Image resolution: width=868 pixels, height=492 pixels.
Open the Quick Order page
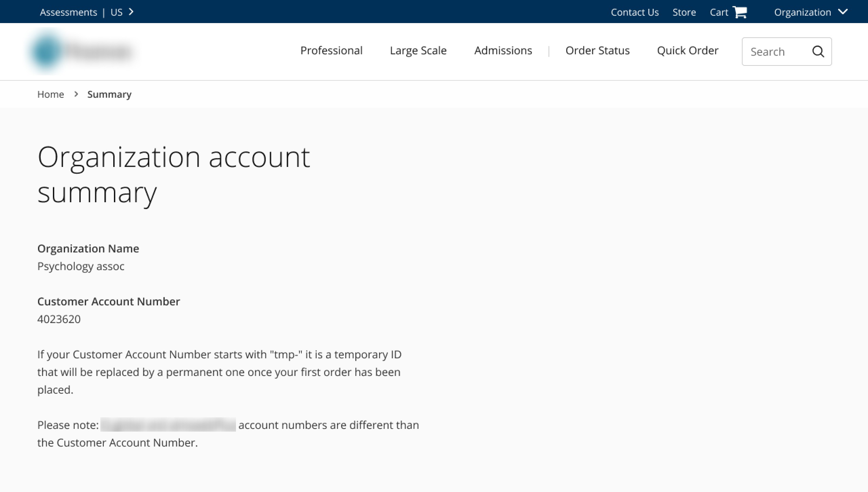pyautogui.click(x=688, y=51)
